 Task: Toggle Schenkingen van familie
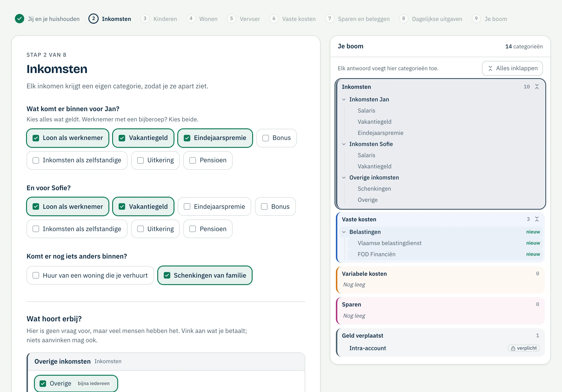[x=205, y=275]
